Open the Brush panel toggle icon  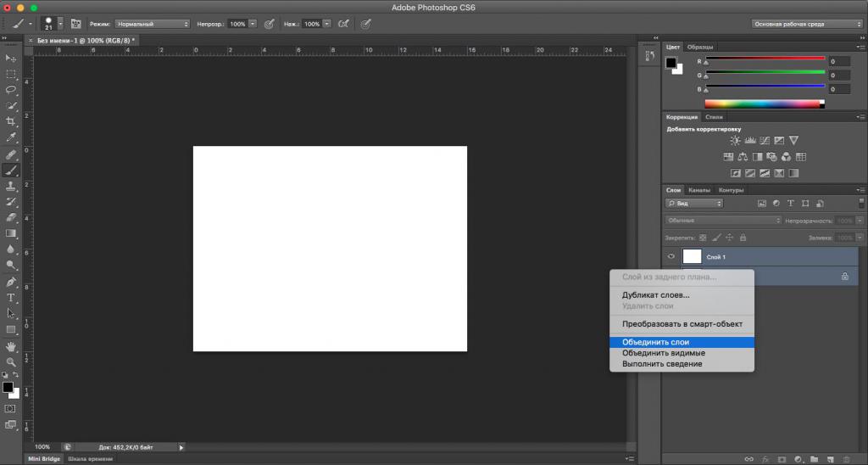coord(76,24)
